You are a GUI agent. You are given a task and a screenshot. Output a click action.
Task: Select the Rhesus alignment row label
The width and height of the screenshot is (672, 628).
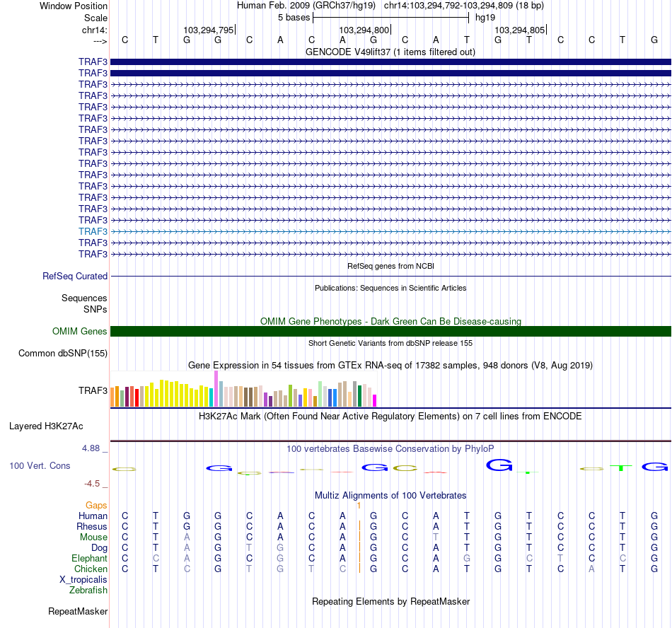[x=92, y=526]
